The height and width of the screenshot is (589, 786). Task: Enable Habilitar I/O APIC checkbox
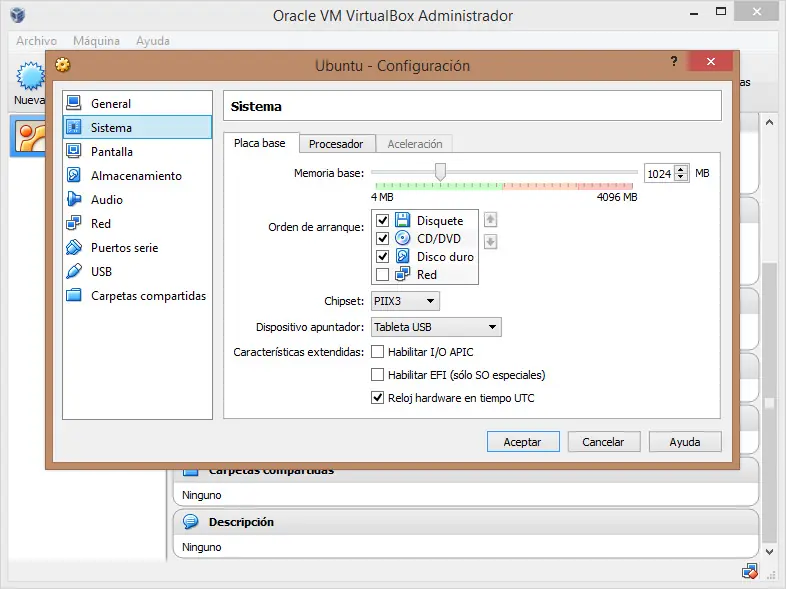pyautogui.click(x=377, y=351)
